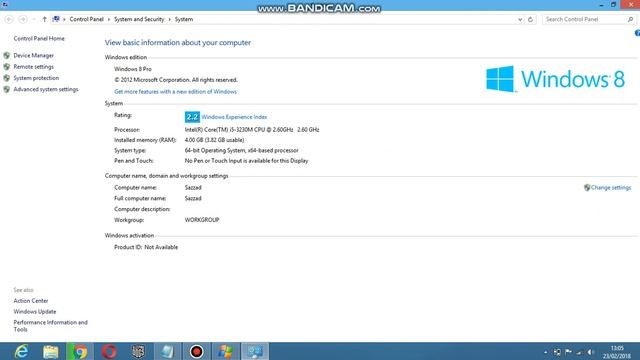
Task: Click the System breadcrumb
Action: (x=184, y=19)
